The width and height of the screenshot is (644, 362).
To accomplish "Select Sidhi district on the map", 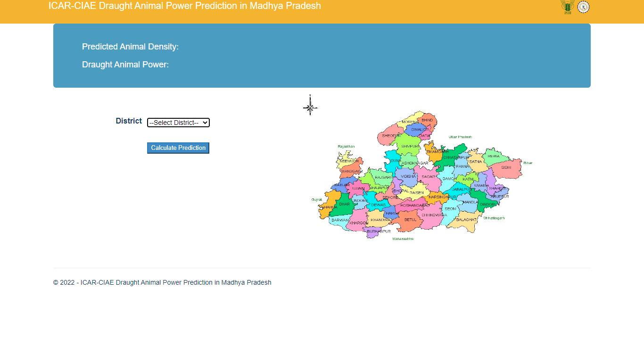I will point(506,168).
